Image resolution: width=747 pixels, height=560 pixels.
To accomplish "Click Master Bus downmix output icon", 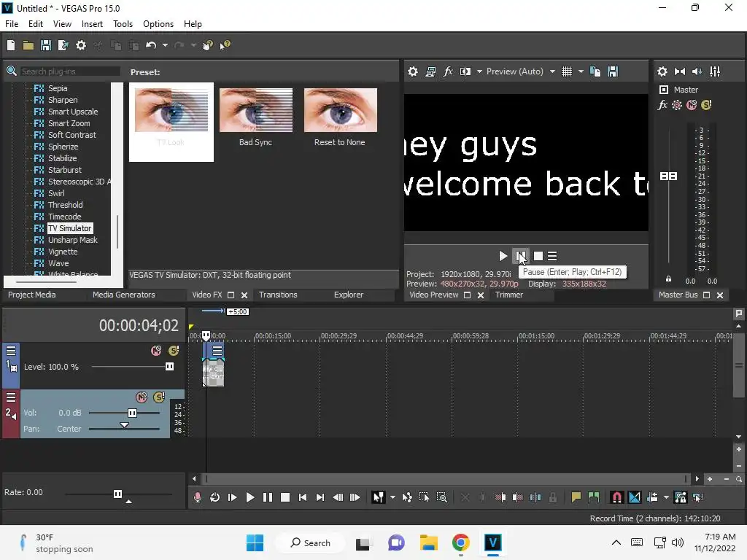I will [x=680, y=71].
